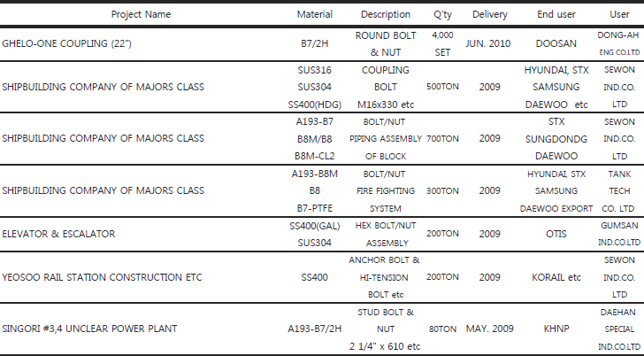The image size is (644, 356).
Task: Select YEOSOO RAIL STATION CONSTRUCTION ETC row
Action: pos(322,277)
